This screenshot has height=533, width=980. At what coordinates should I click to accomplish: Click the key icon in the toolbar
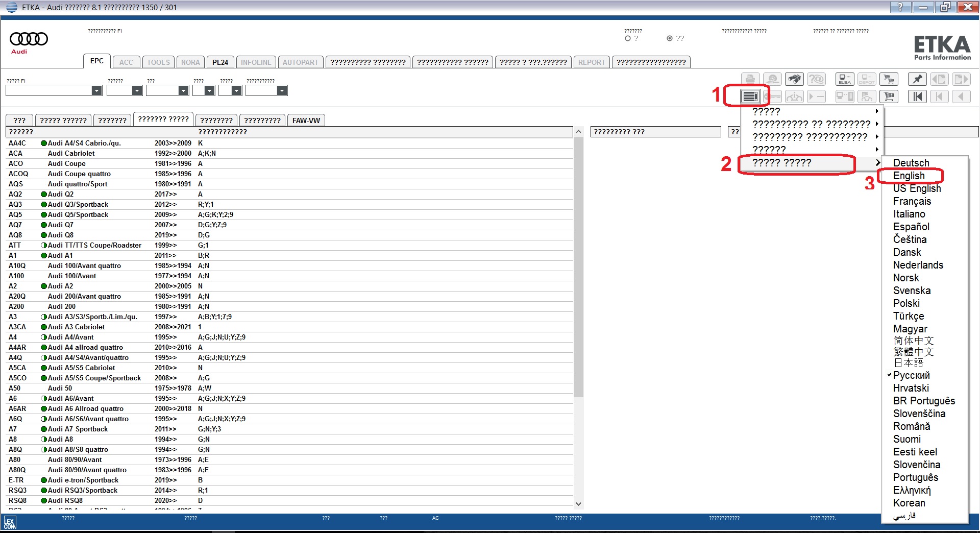(772, 96)
